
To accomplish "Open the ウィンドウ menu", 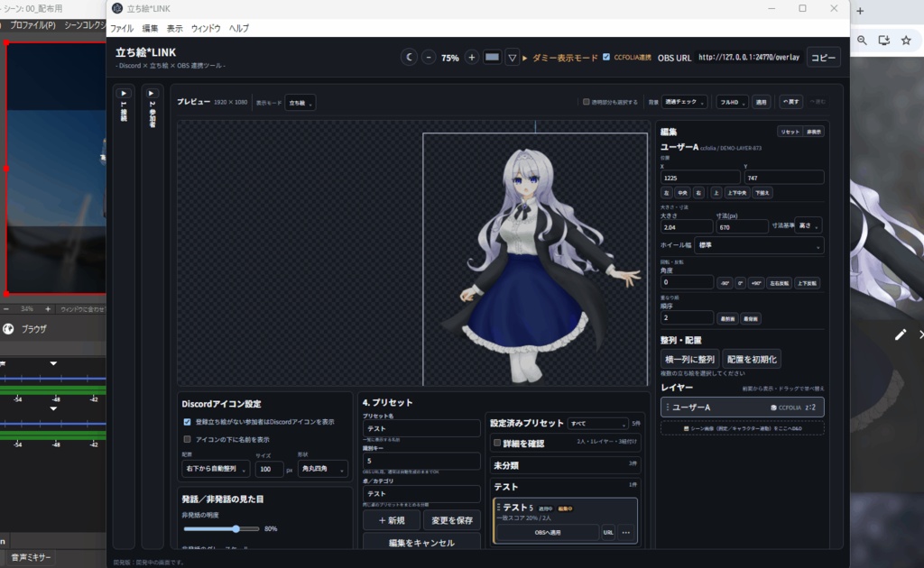I will coord(206,28).
